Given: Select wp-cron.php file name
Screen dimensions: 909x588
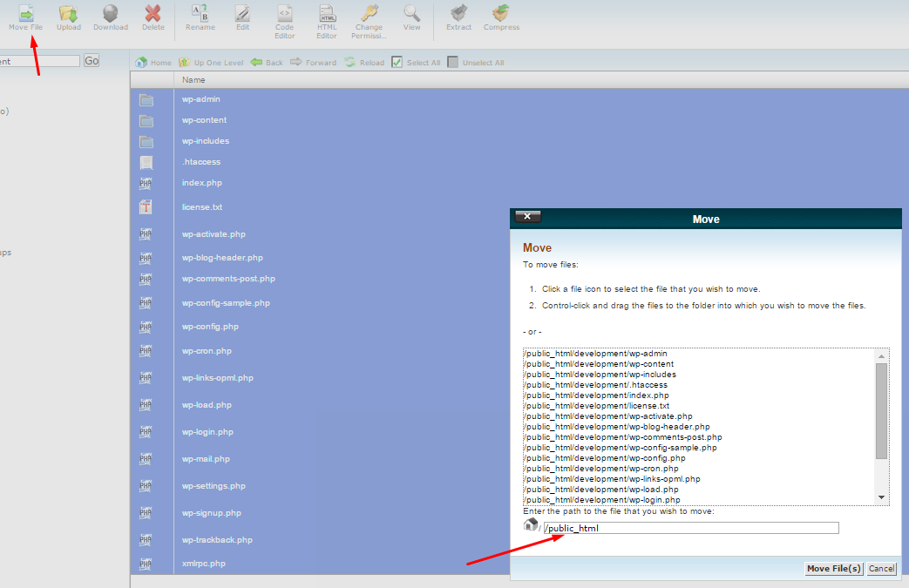Looking at the screenshot, I should tap(207, 351).
